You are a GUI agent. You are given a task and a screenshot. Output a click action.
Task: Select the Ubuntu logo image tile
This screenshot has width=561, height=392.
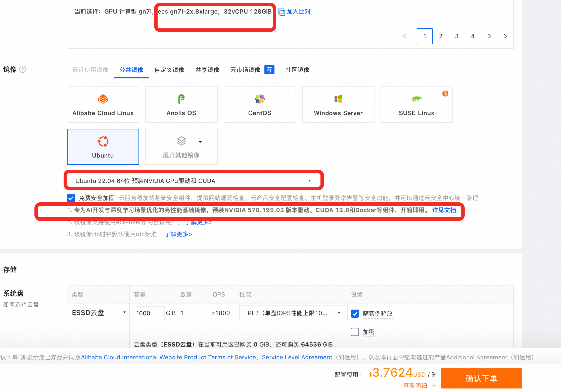(x=103, y=141)
